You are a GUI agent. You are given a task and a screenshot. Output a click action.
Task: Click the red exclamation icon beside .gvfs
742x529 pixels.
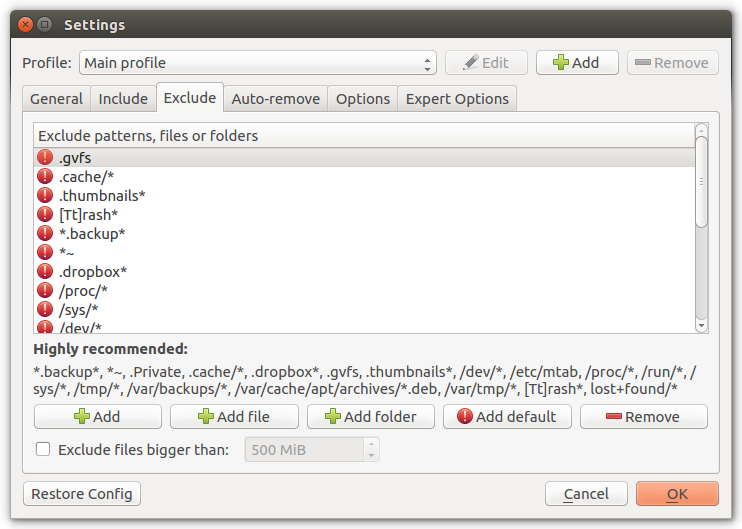point(45,157)
